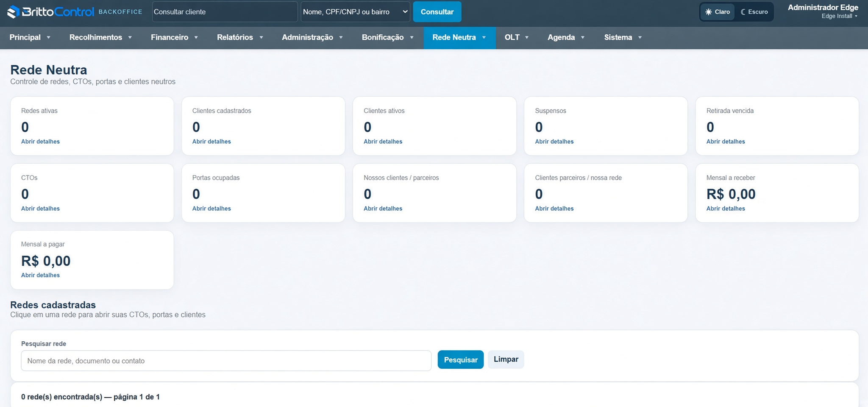The image size is (868, 407).
Task: Expand the Nome, CPF/CNPJ ou bairro dropdown
Action: click(355, 12)
